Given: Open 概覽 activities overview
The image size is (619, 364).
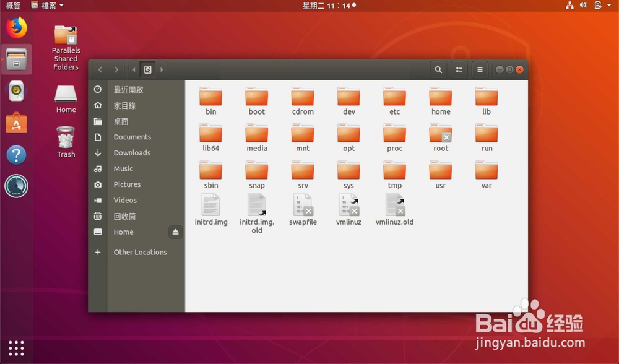Looking at the screenshot, I should [x=13, y=6].
